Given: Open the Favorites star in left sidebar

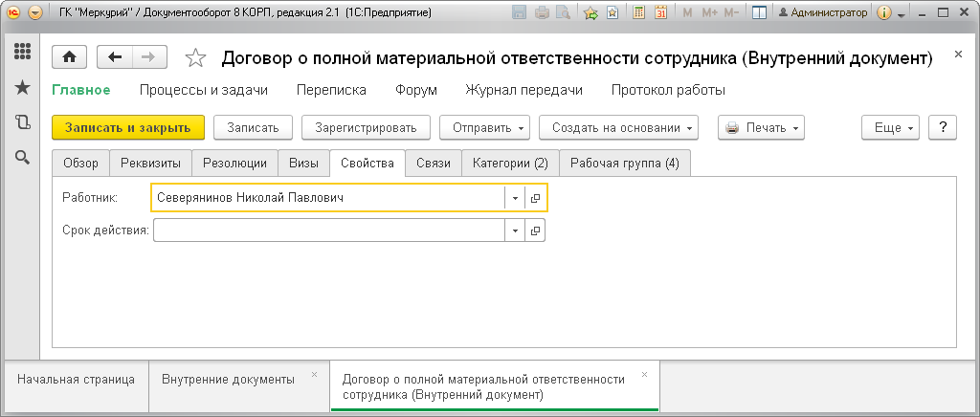Looking at the screenshot, I should pos(23,87).
